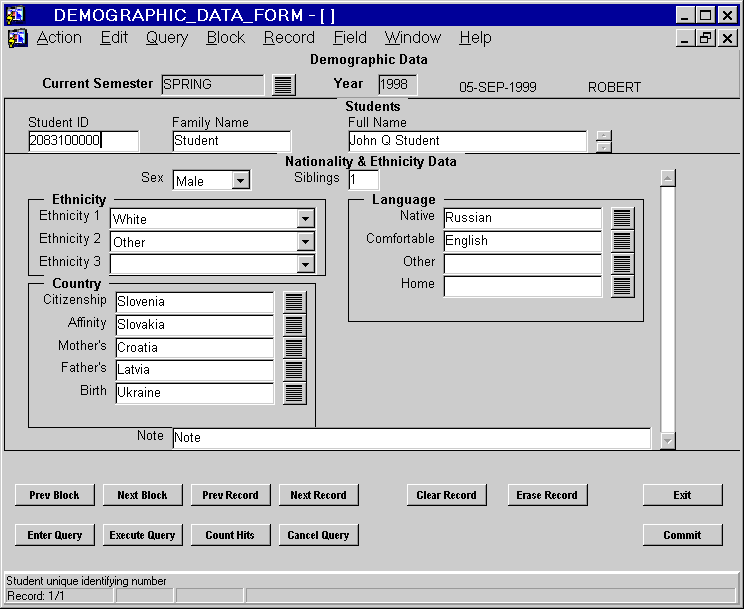Open the Block menu

[x=225, y=37]
